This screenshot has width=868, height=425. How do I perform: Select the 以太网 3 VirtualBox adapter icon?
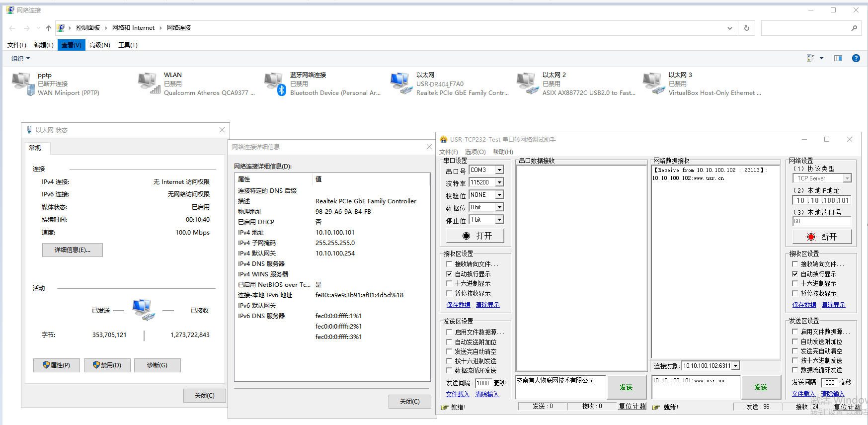click(653, 83)
